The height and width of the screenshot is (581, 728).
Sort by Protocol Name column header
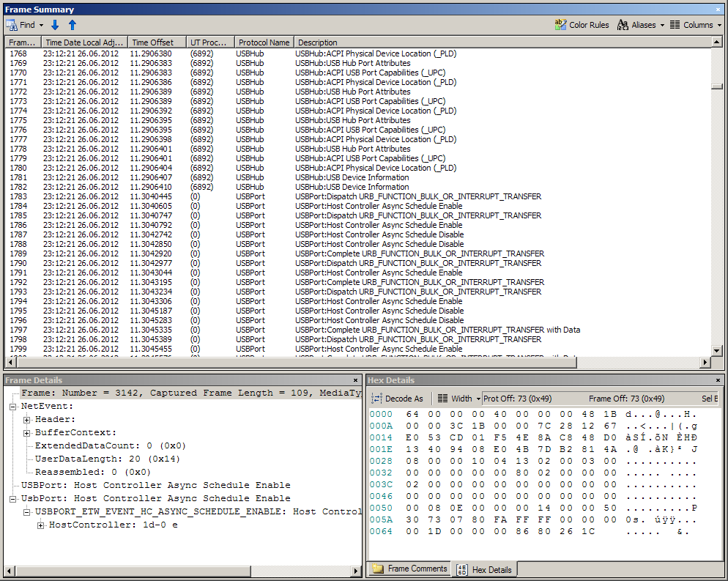(x=264, y=42)
